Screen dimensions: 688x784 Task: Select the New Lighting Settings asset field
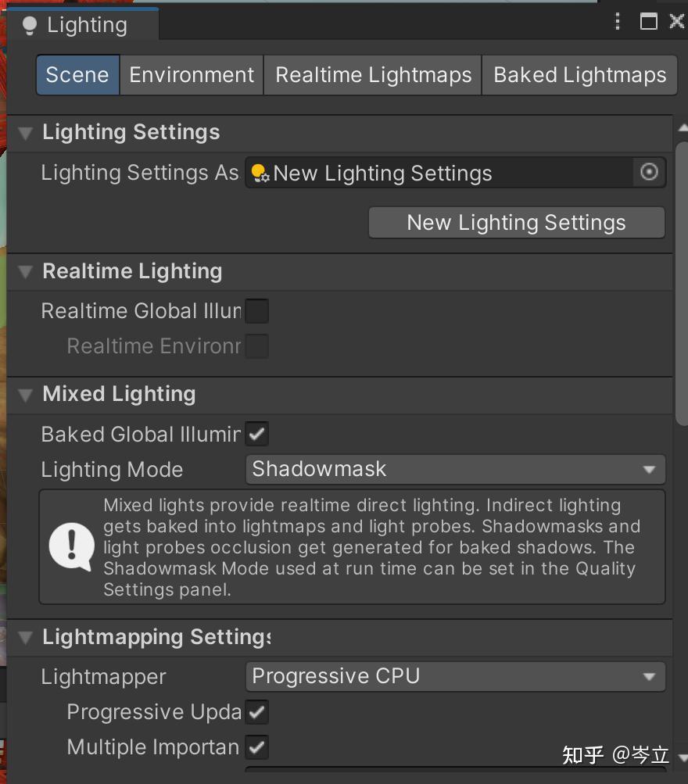(x=438, y=172)
